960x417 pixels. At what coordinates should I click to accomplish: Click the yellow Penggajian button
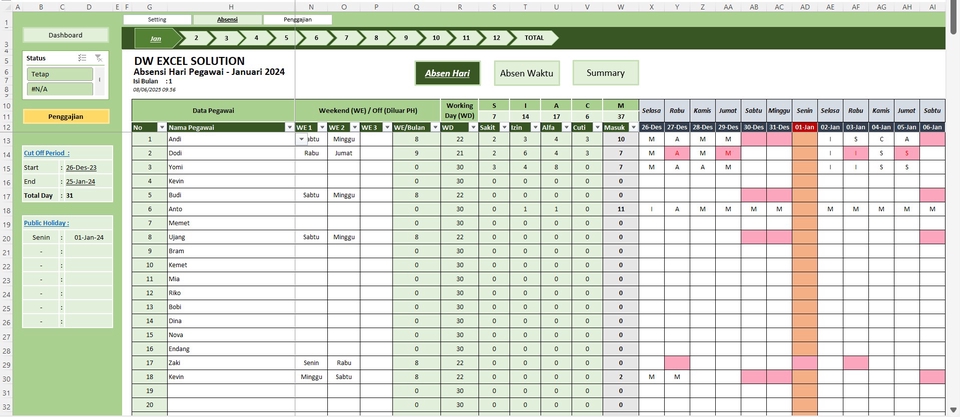click(x=66, y=116)
